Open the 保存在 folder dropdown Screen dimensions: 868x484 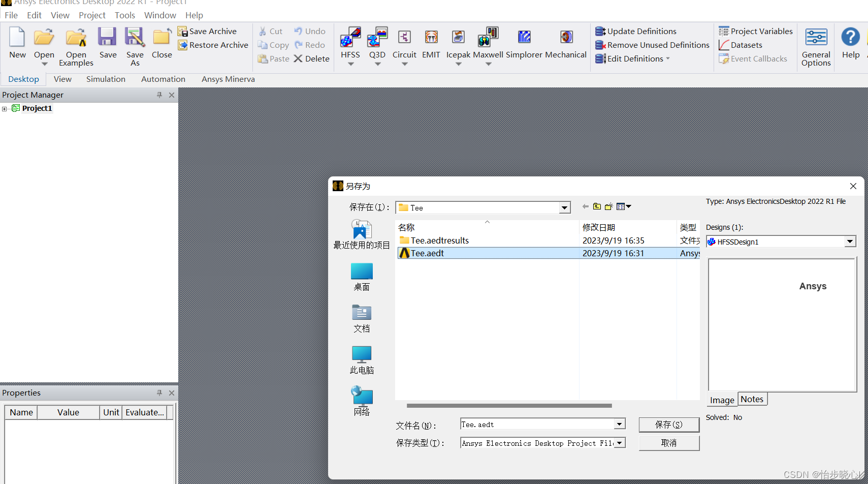[x=564, y=207]
